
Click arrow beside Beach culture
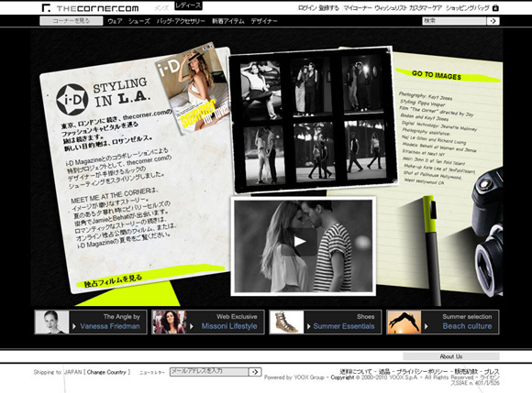(427, 326)
